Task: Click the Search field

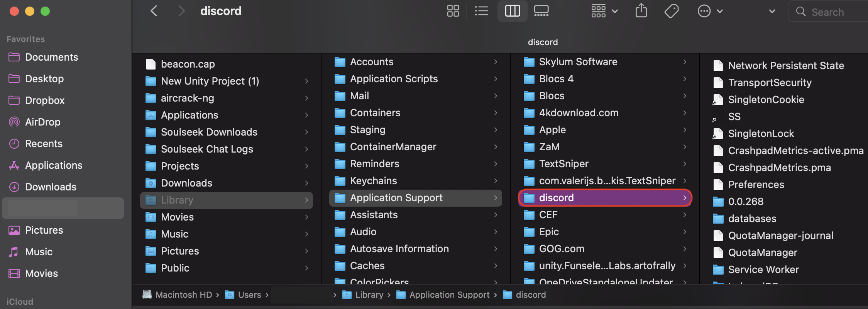Action: (828, 12)
